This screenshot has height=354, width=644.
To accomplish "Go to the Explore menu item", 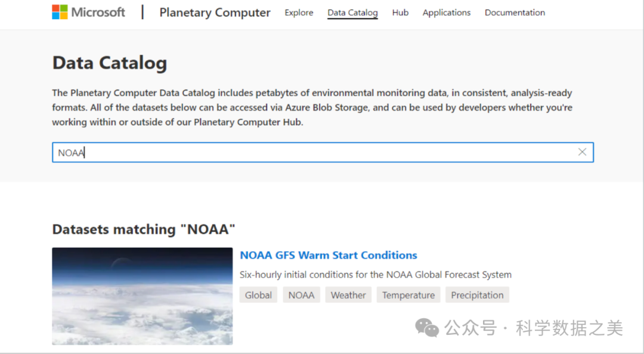I will coord(299,13).
